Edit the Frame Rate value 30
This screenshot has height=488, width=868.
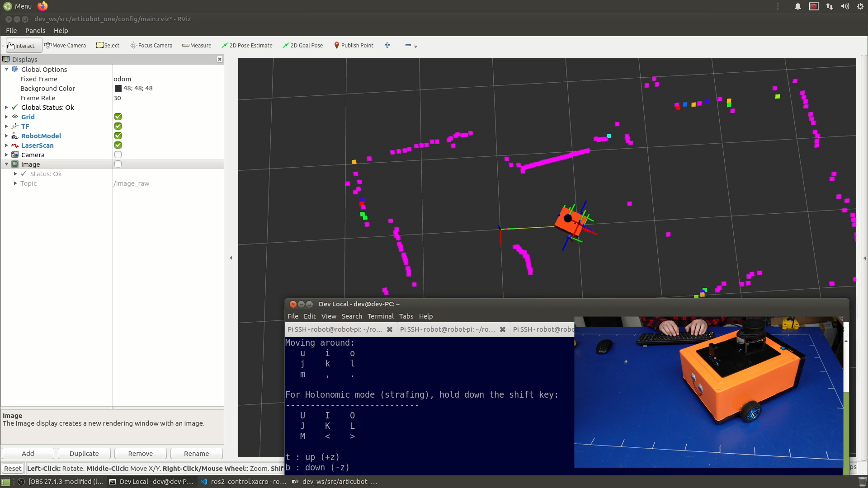(168, 98)
